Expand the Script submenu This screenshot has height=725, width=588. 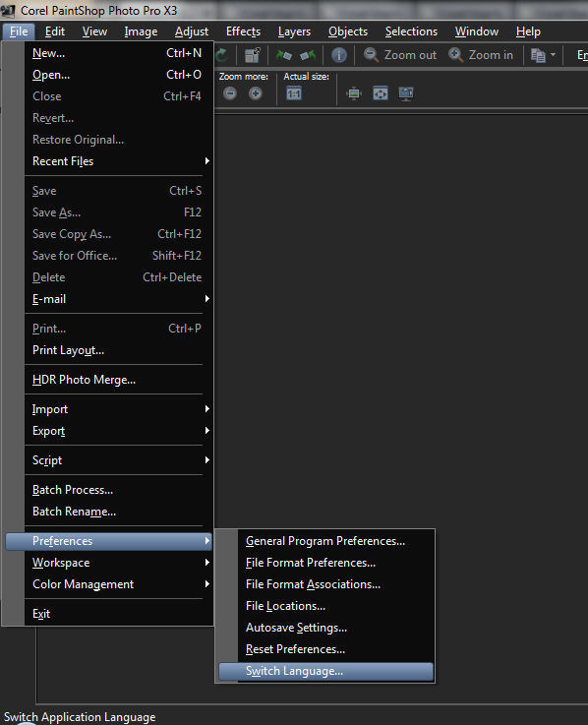point(119,460)
